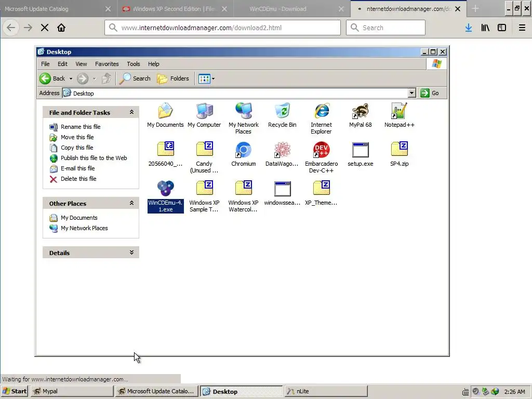Click Rename this file link
The image size is (532, 399).
(81, 127)
